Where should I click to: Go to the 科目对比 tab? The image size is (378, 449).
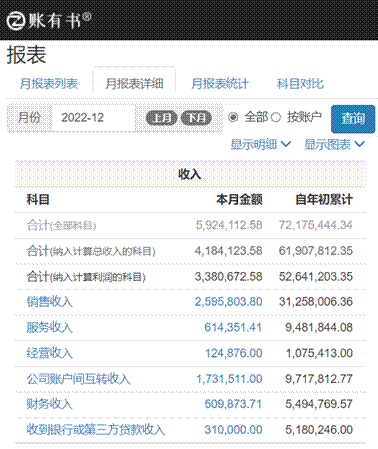tap(300, 83)
